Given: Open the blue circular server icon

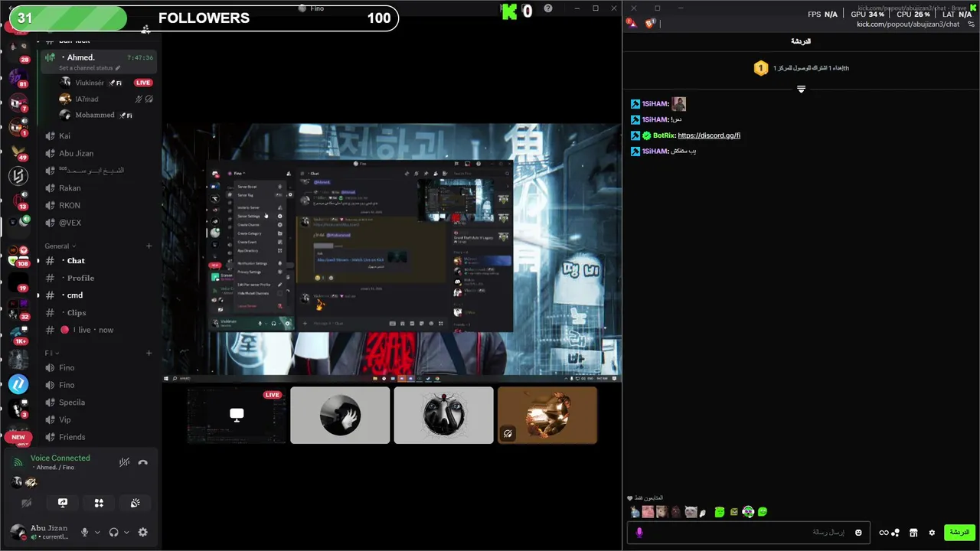Looking at the screenshot, I should coord(18,384).
